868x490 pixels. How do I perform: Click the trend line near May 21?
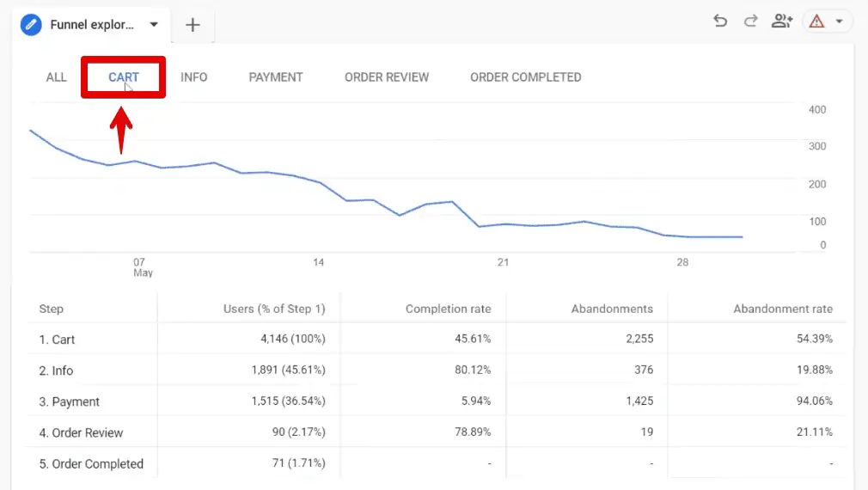coord(504,224)
